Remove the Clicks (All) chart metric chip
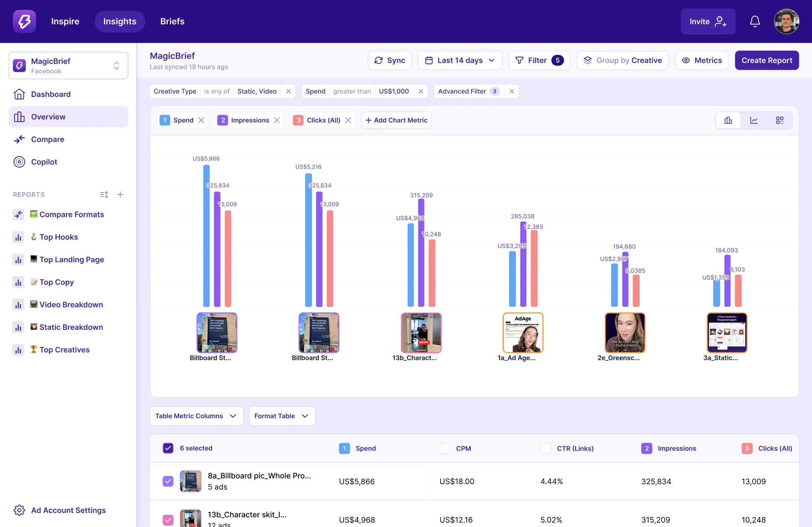 click(x=348, y=120)
